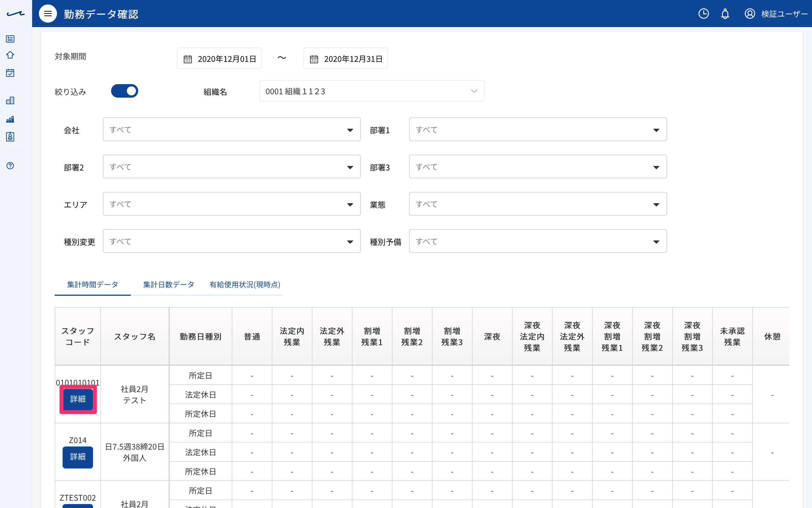Open the 部署1 dropdown
This screenshot has height=508, width=812.
coord(538,129)
